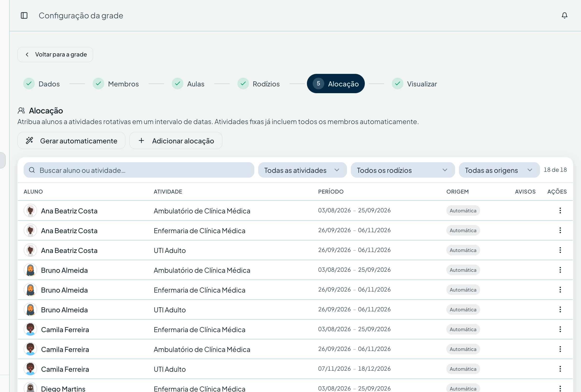Click the magic wand icon in Gerar automaticamente
581x392 pixels.
click(29, 140)
